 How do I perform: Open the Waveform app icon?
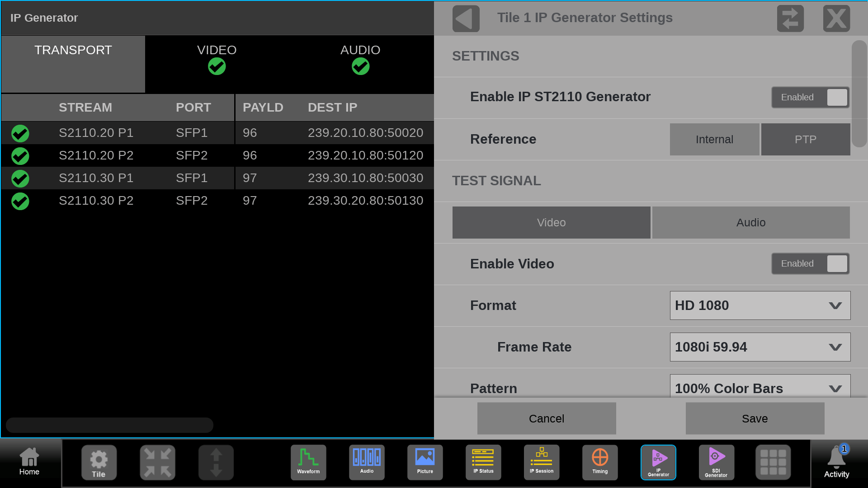[x=308, y=462]
